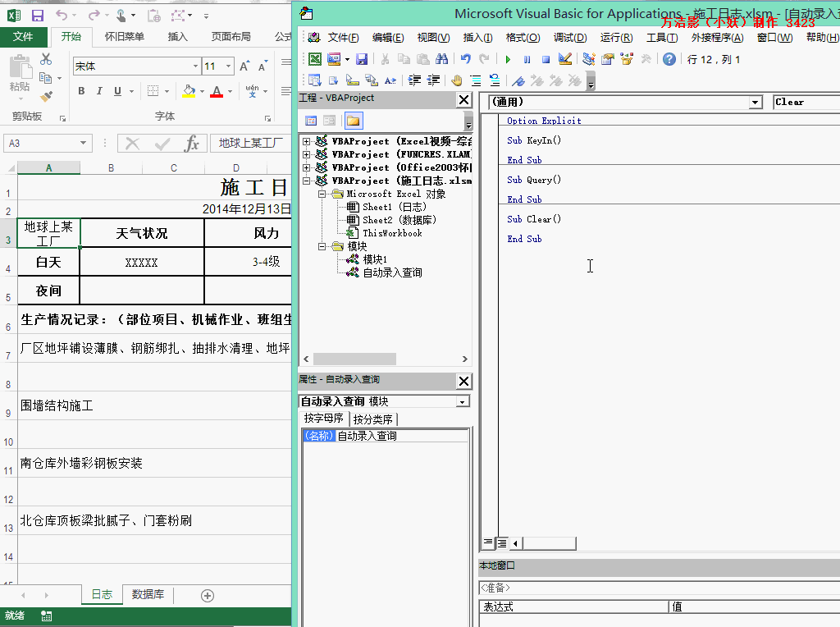
Task: Click the Format Painter brush in Excel ribbon
Action: 46,97
